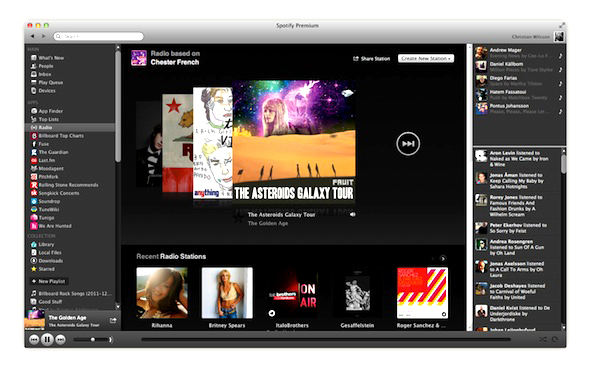Click the Search field
Screen dimensions: 590x369
pos(99,36)
